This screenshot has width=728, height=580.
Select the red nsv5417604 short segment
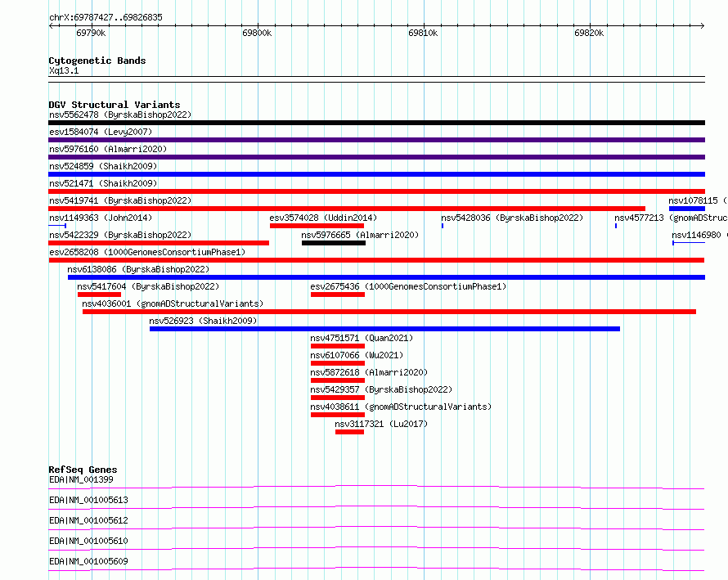[x=99, y=294]
